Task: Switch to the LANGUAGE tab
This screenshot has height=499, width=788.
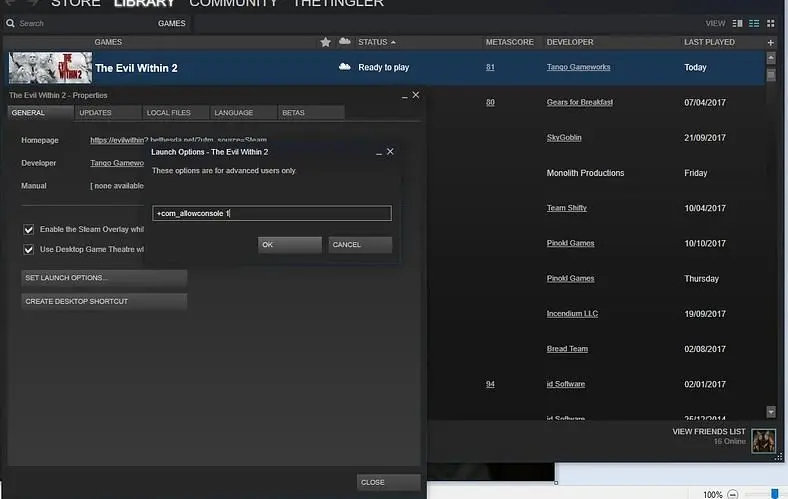Action: click(244, 113)
